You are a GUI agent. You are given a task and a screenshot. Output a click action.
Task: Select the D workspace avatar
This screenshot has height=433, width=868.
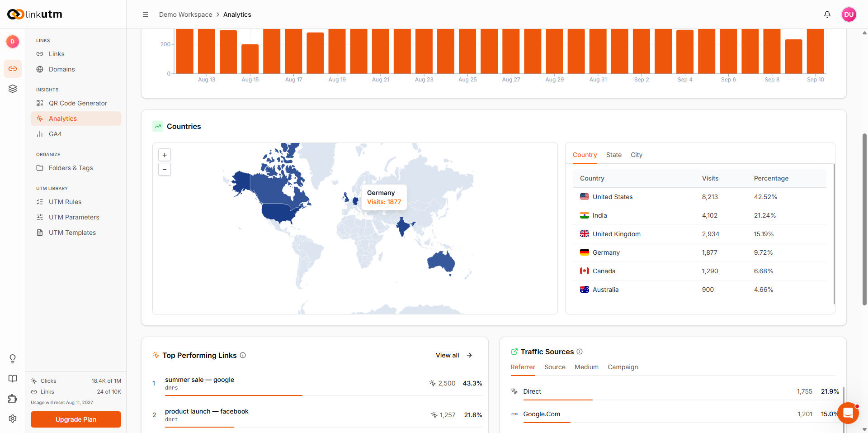13,42
